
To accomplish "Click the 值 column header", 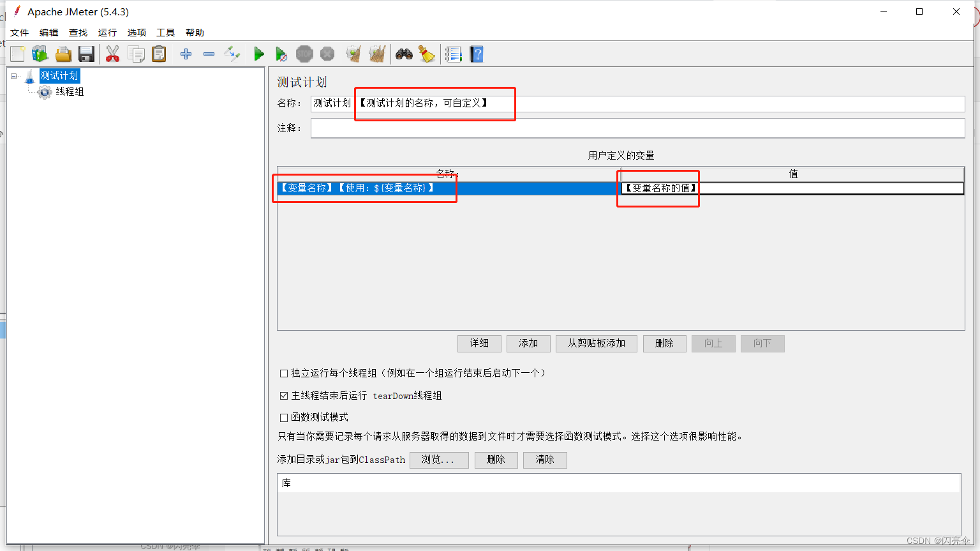I will 792,174.
